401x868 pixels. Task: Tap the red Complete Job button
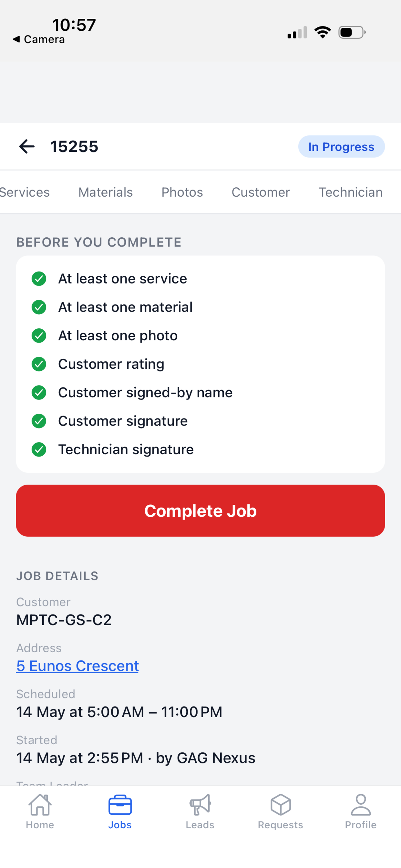click(200, 511)
